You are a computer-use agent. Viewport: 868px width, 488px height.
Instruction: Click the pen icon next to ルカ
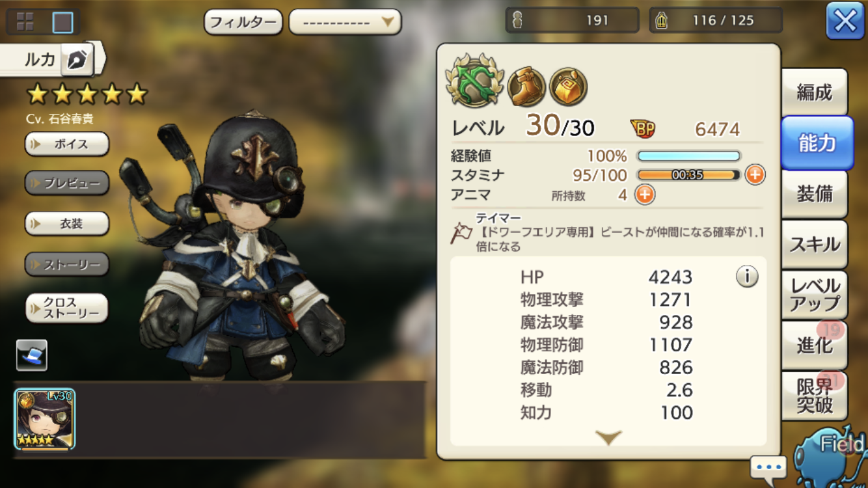77,60
